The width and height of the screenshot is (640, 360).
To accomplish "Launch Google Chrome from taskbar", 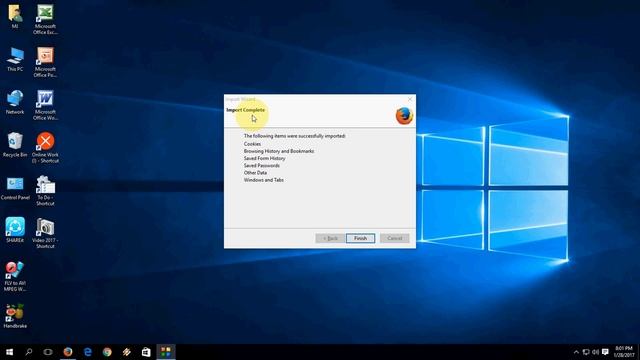I will click(107, 352).
